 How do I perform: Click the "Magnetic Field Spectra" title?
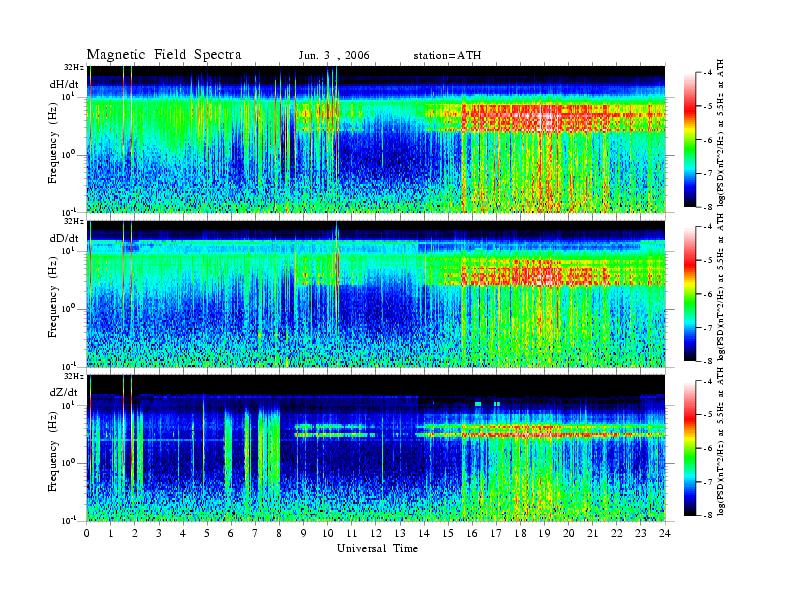[164, 55]
